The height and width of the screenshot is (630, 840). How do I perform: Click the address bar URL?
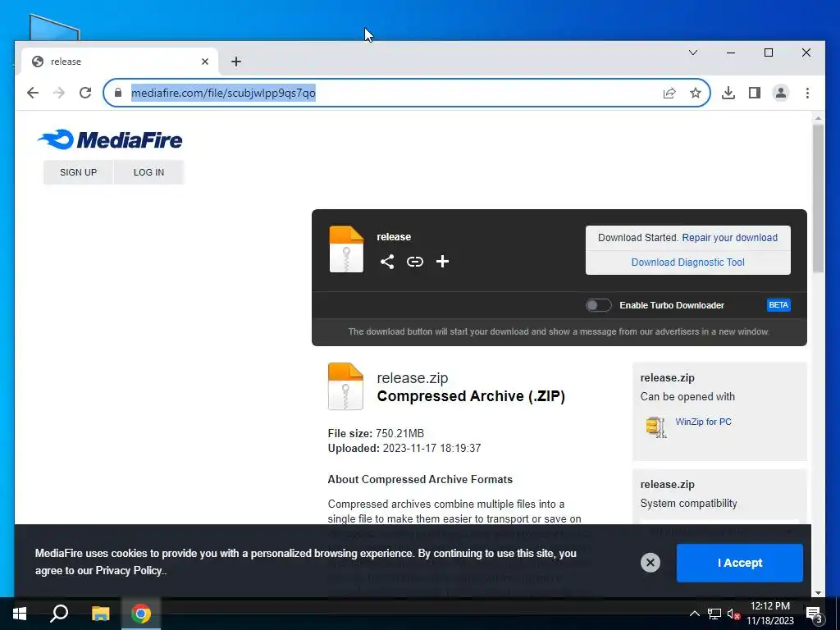click(x=223, y=93)
